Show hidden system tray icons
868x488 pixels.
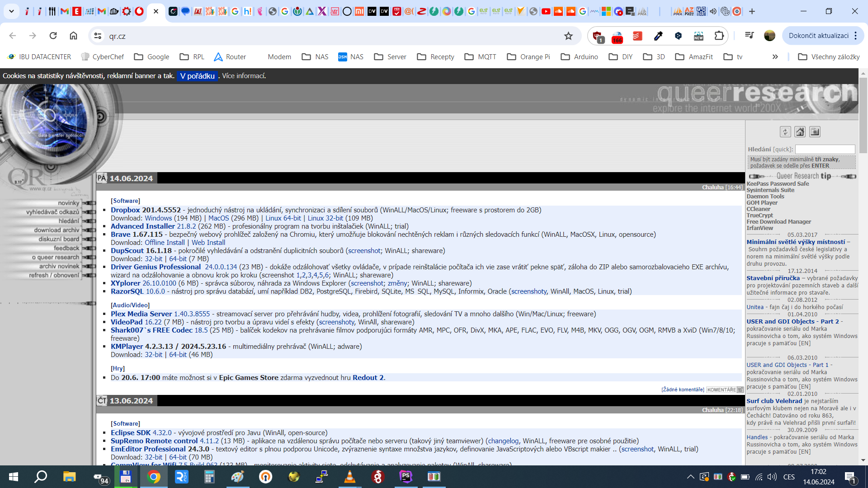[690, 477]
